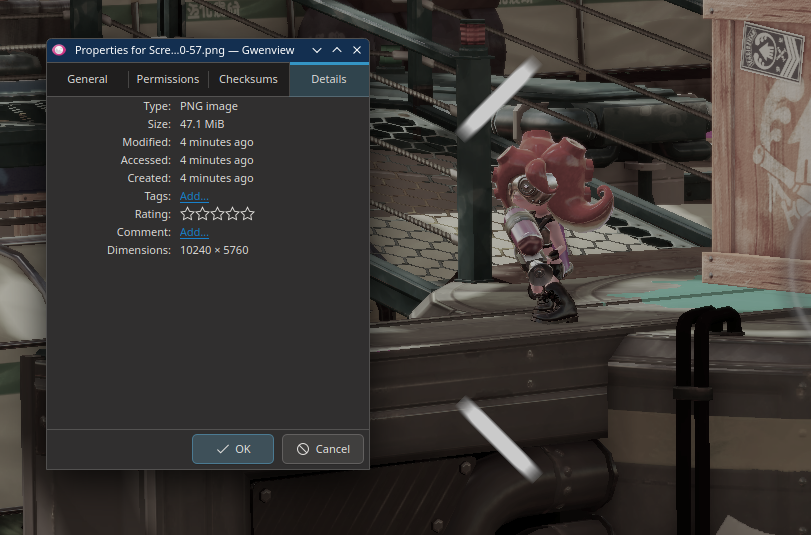This screenshot has width=811, height=535.
Task: Set rating to four stars
Action: (x=232, y=214)
